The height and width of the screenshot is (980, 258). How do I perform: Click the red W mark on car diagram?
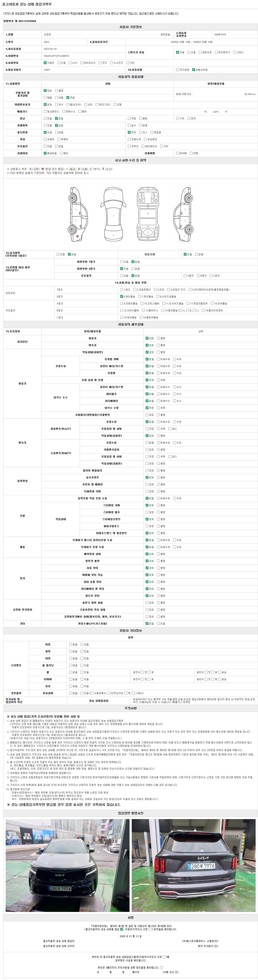pyautogui.click(x=77, y=236)
